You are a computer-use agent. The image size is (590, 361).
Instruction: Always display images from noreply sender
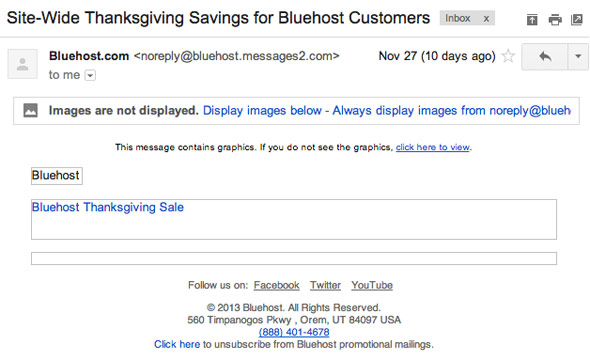(452, 111)
